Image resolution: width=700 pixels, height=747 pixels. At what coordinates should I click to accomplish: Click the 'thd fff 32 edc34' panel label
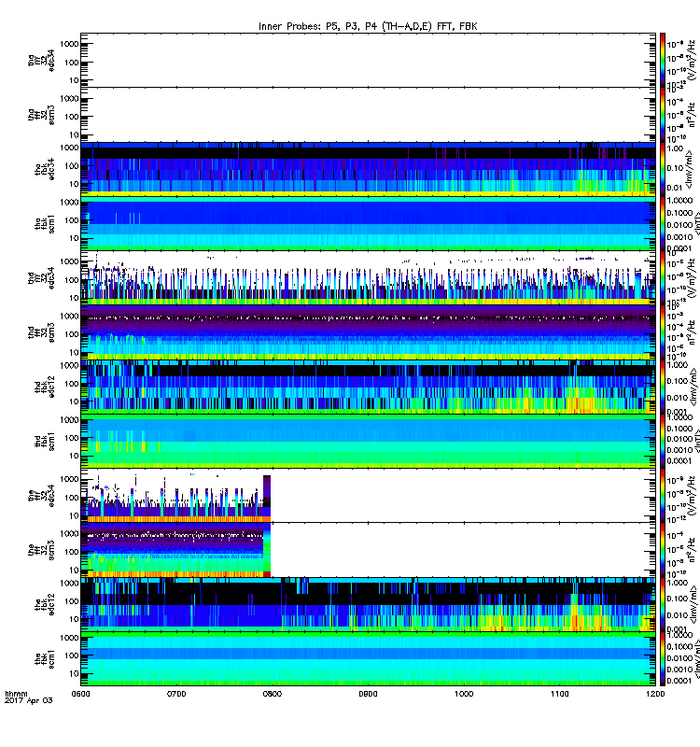point(41,277)
